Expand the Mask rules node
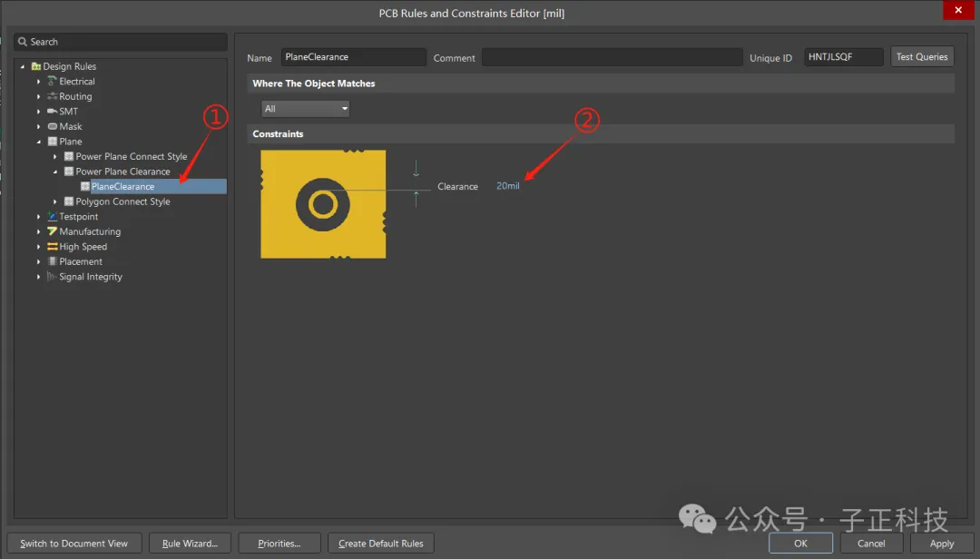The width and height of the screenshot is (980, 559). [39, 126]
